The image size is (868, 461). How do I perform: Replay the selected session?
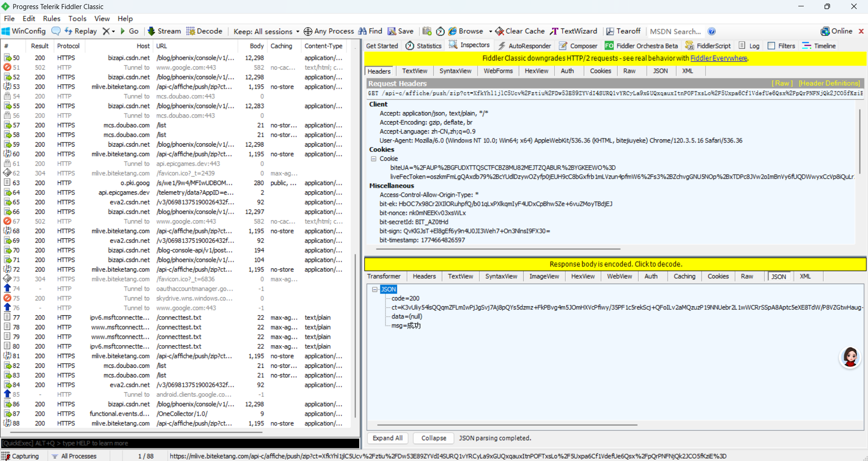[x=81, y=31]
